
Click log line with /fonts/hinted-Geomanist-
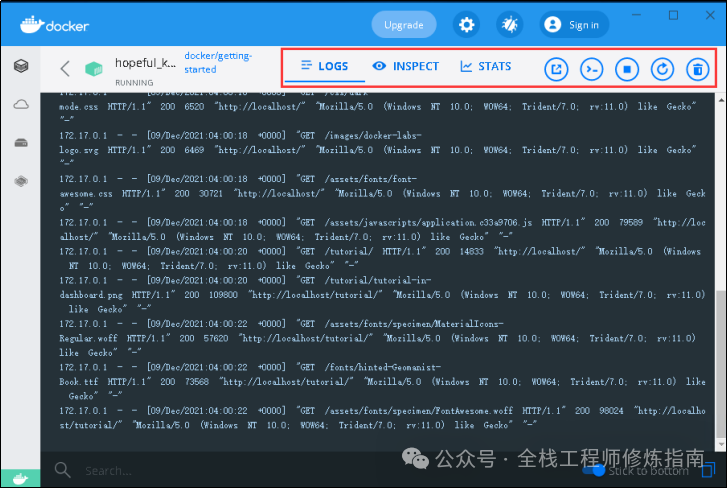tap(382, 381)
